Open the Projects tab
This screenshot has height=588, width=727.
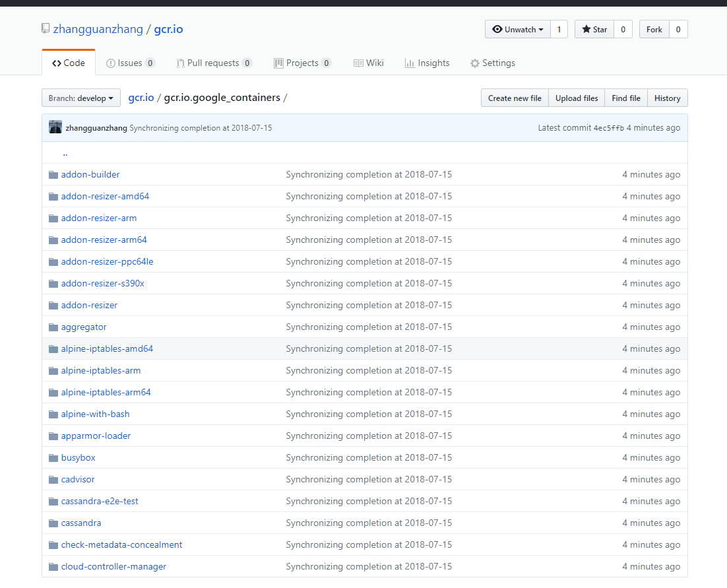[x=302, y=63]
